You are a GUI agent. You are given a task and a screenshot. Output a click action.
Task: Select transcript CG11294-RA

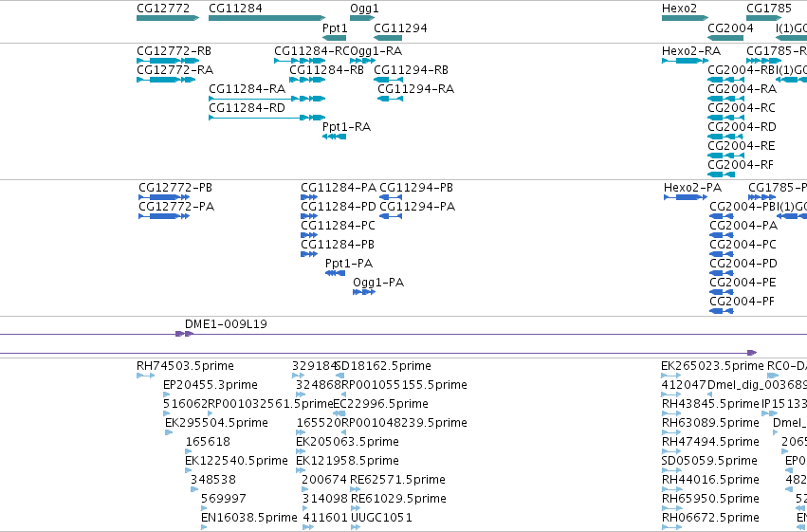(390, 99)
